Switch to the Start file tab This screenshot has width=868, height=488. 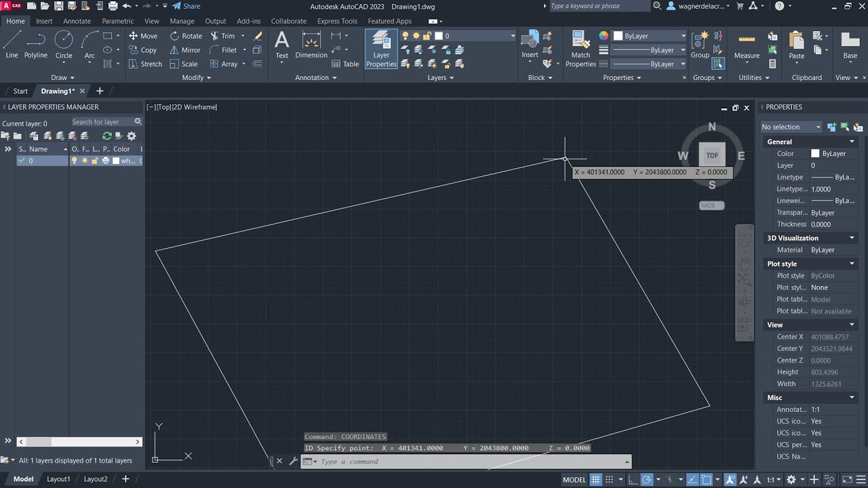20,91
